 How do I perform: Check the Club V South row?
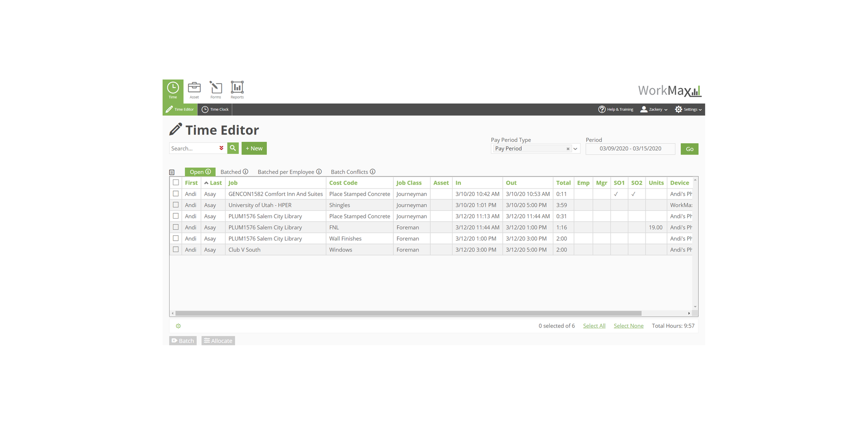pos(176,249)
